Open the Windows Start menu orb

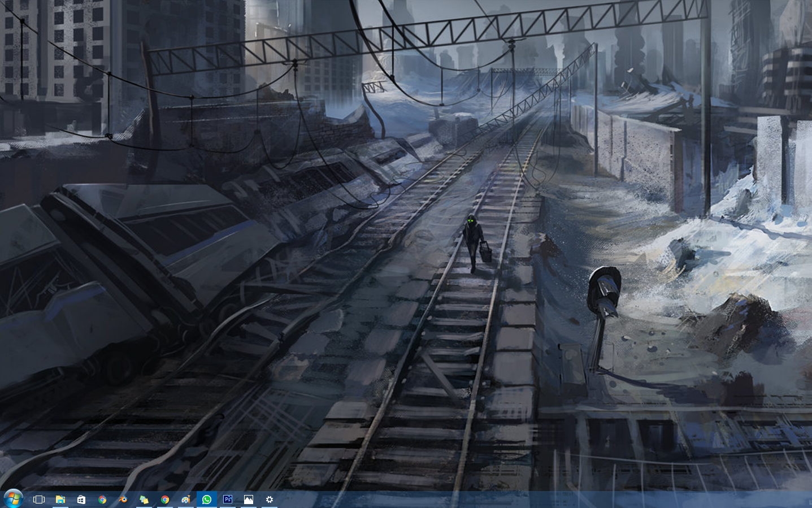[12, 499]
